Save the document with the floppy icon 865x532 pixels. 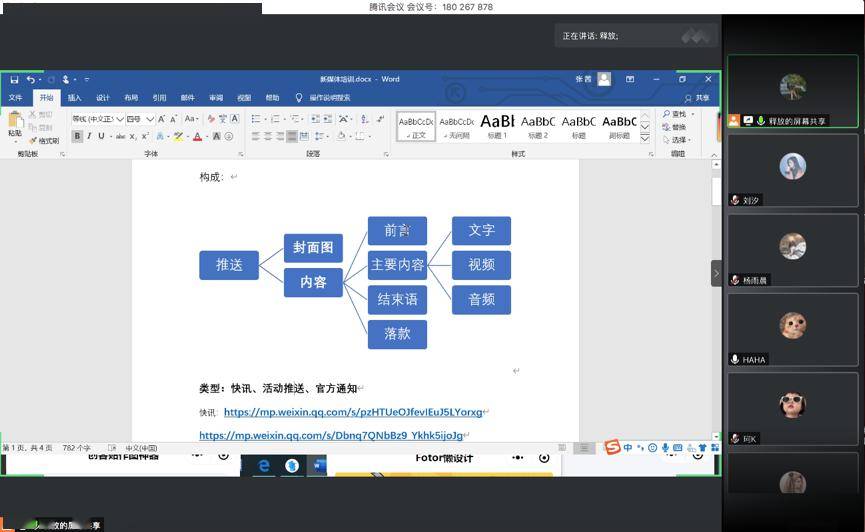pyautogui.click(x=14, y=79)
